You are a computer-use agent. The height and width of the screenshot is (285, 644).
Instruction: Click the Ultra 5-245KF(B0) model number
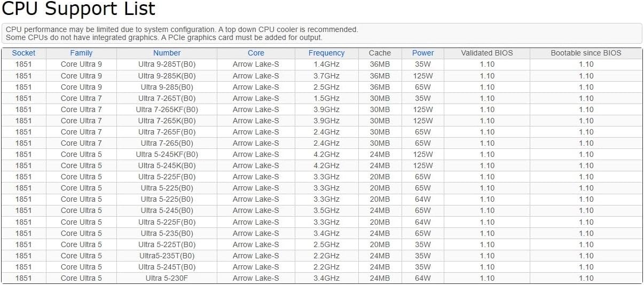(167, 154)
